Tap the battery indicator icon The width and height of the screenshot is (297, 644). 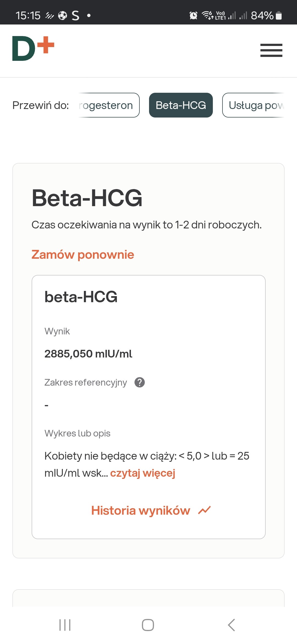[x=279, y=15]
